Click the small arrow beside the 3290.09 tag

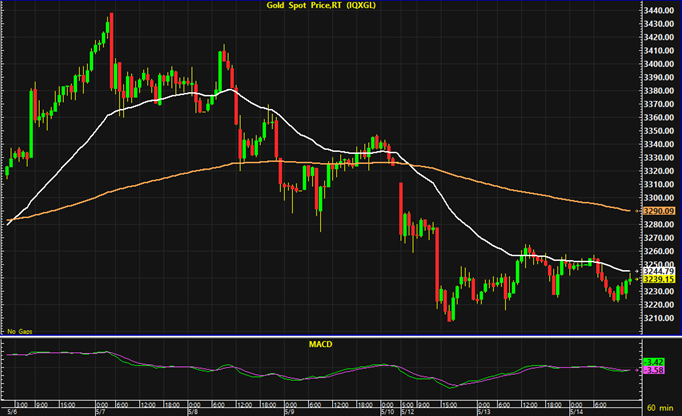pyautogui.click(x=638, y=211)
